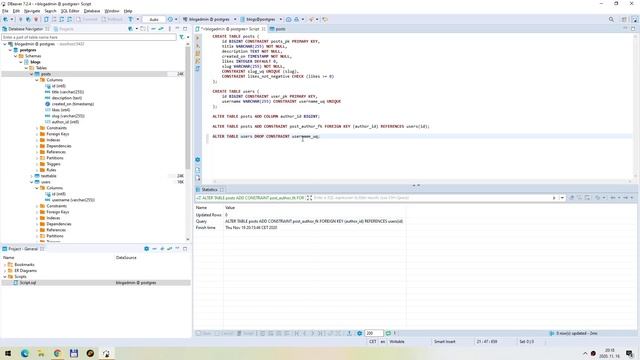
Task: Click the Rollback toolbar button
Action: coord(112,19)
